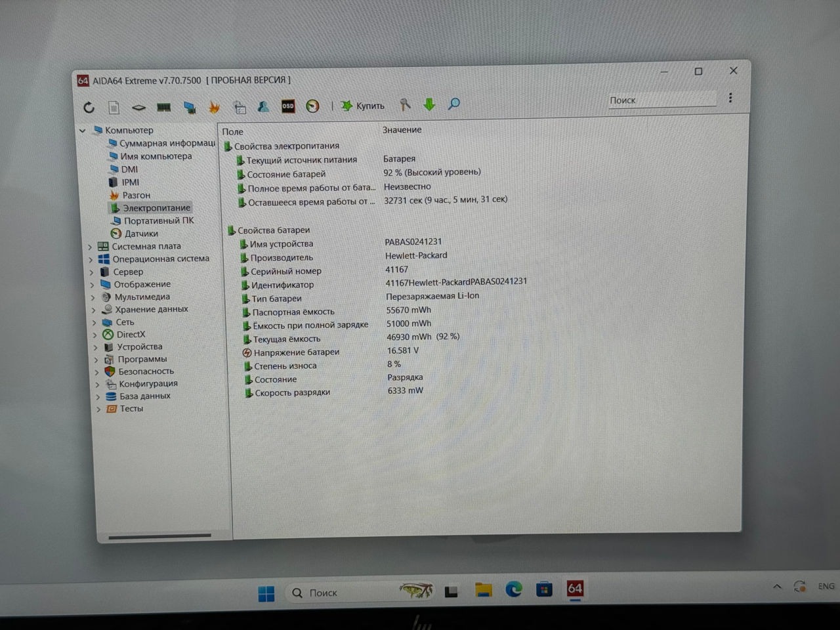
Task: Click the memory module icon in the toolbar
Action: (x=163, y=107)
